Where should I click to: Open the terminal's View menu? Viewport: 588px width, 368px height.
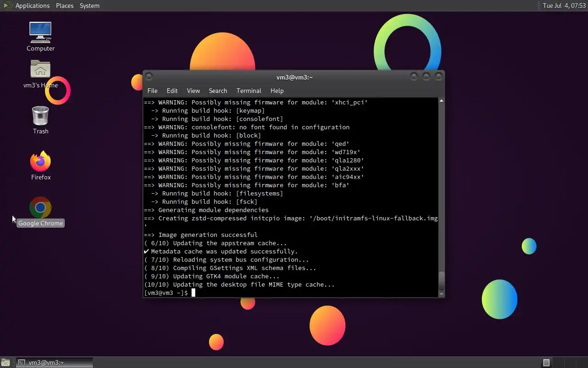click(193, 91)
